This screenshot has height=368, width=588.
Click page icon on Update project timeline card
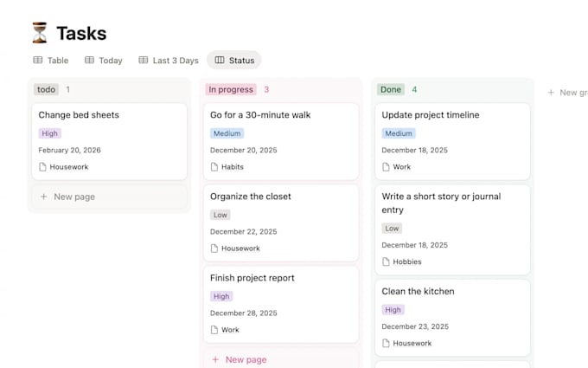(386, 167)
